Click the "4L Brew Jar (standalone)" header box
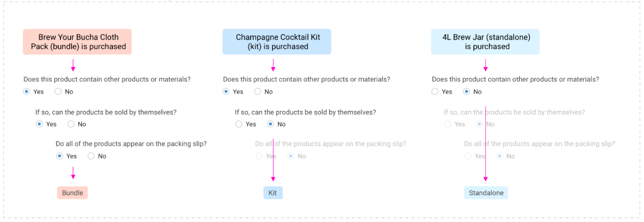Image resolution: width=644 pixels, height=222 pixels. [x=485, y=42]
